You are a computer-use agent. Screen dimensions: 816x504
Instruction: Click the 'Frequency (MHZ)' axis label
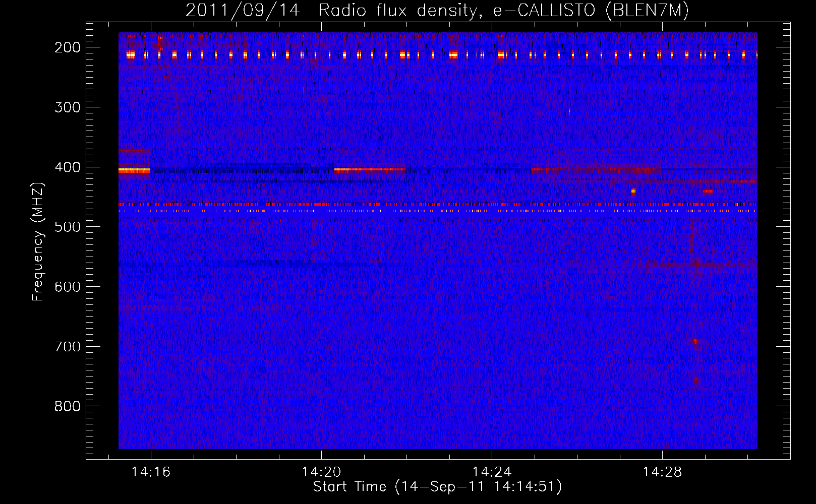point(38,241)
